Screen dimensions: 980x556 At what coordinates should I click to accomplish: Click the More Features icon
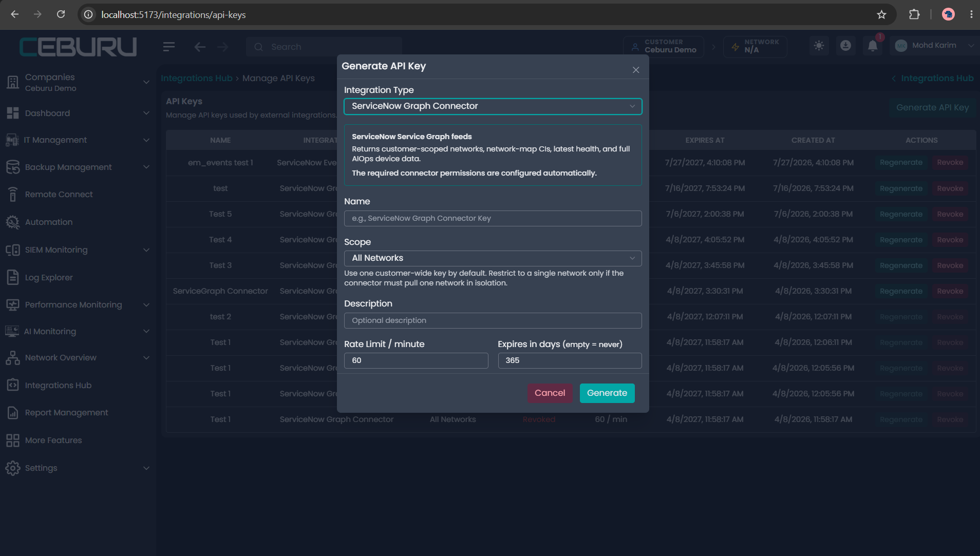[13, 440]
